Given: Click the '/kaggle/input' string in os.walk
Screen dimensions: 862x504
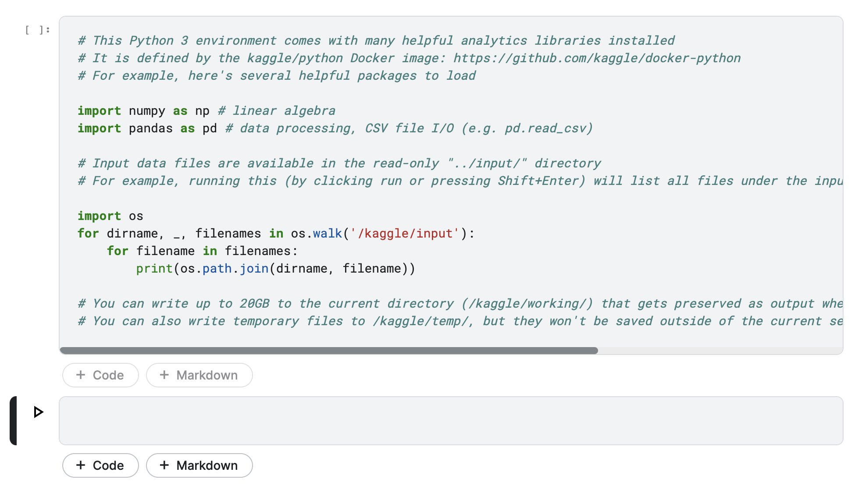Looking at the screenshot, I should click(x=404, y=234).
